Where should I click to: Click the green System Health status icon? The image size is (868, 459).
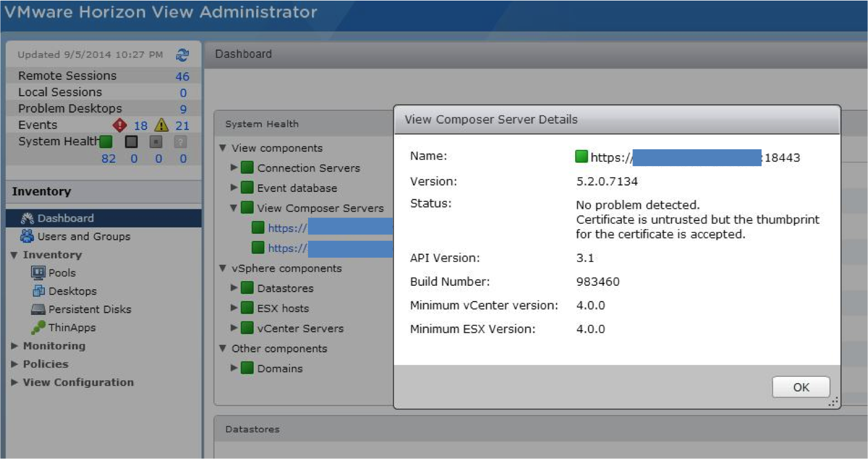pos(106,142)
